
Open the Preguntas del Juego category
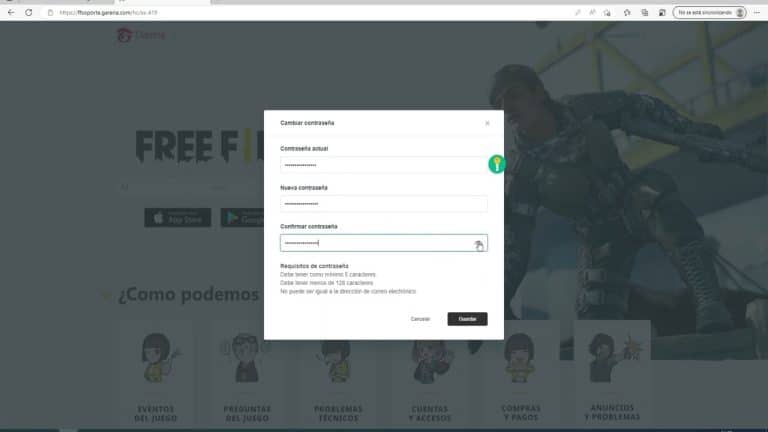pos(247,373)
